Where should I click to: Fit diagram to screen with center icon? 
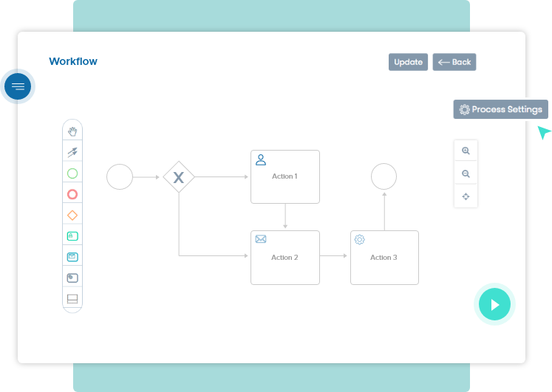coord(466,196)
